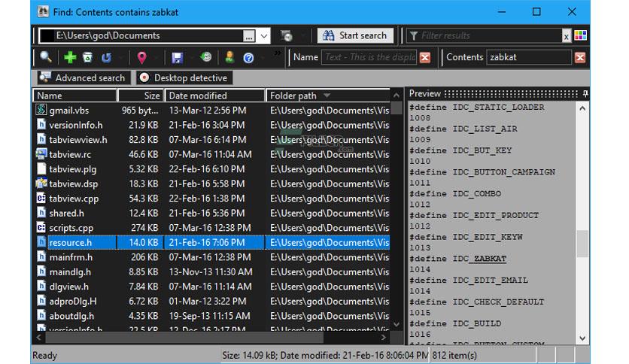Select the resource.h highlighted row

pyautogui.click(x=211, y=242)
